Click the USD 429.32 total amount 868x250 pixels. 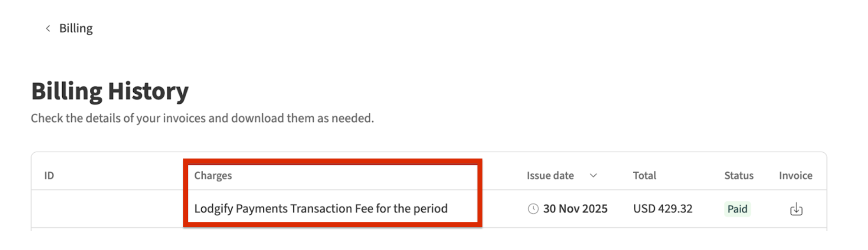click(x=662, y=209)
